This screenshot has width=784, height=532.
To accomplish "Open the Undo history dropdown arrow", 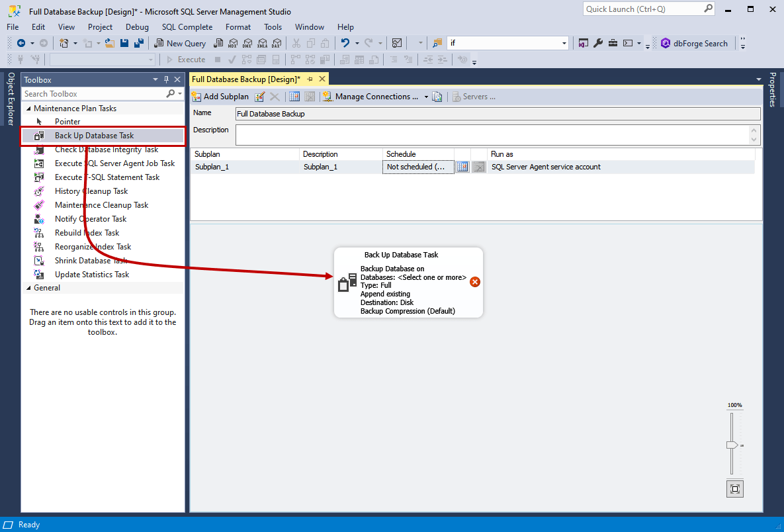I will (x=357, y=42).
